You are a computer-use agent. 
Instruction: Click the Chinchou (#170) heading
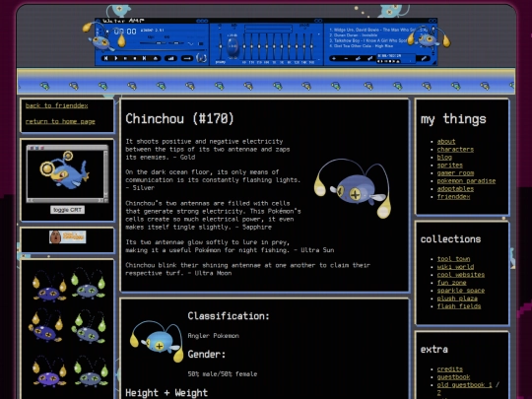tap(180, 119)
